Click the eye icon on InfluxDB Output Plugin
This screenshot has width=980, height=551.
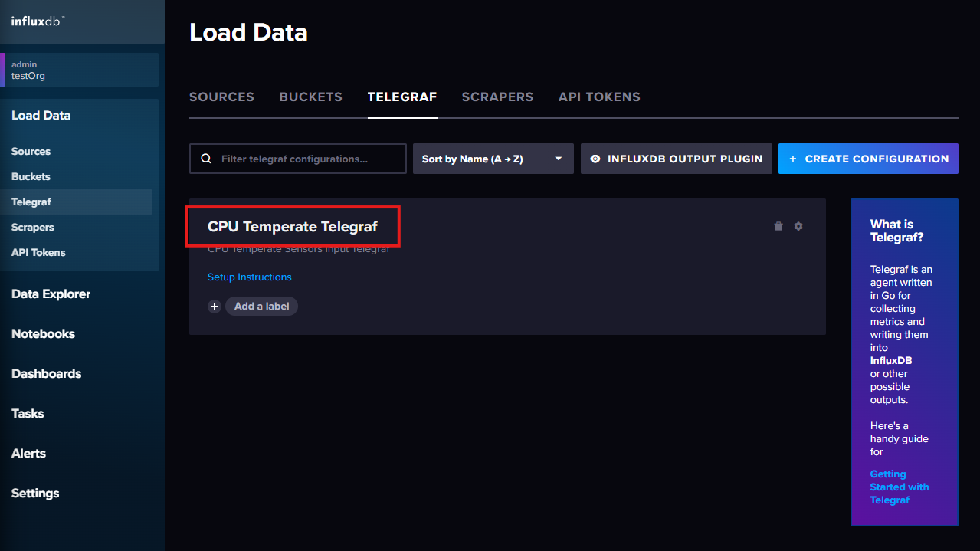pos(595,159)
